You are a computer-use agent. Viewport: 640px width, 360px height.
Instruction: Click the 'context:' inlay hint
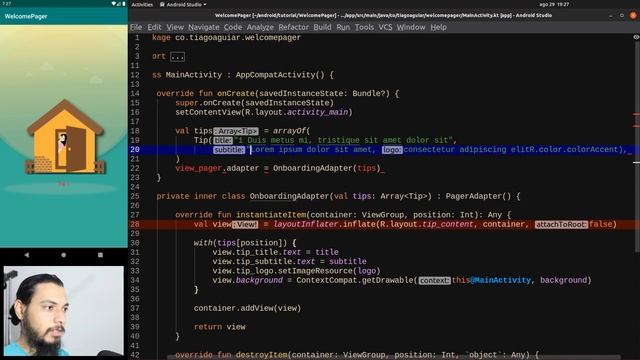pos(434,280)
